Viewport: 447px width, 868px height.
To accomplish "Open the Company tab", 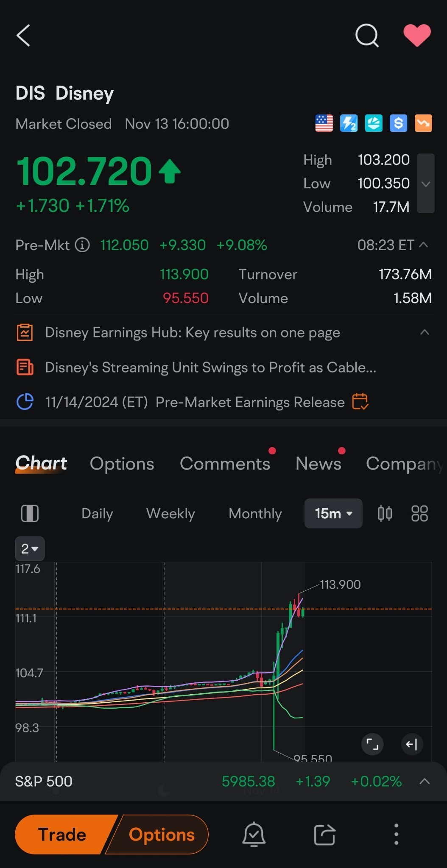I will click(405, 464).
